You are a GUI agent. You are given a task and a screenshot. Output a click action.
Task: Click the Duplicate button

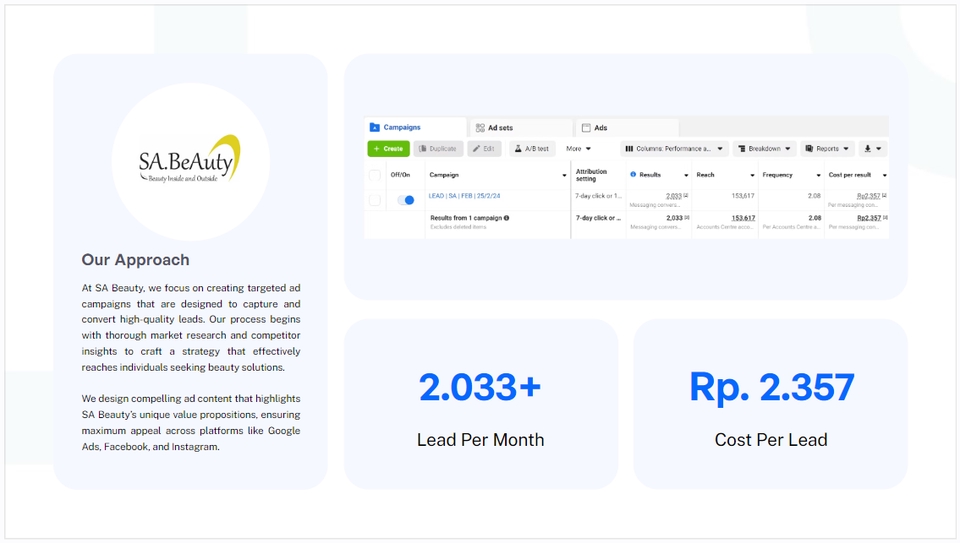(x=438, y=149)
